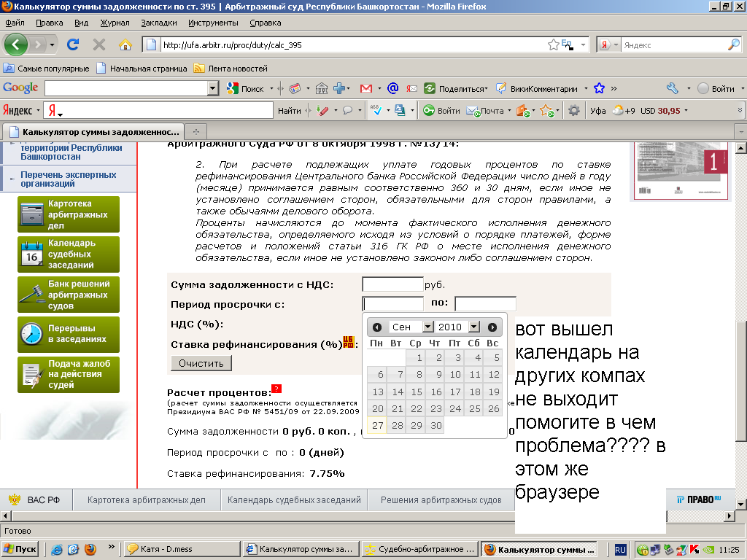This screenshot has height=560, width=747.
Task: Click the stop loading X icon
Action: tap(98, 44)
